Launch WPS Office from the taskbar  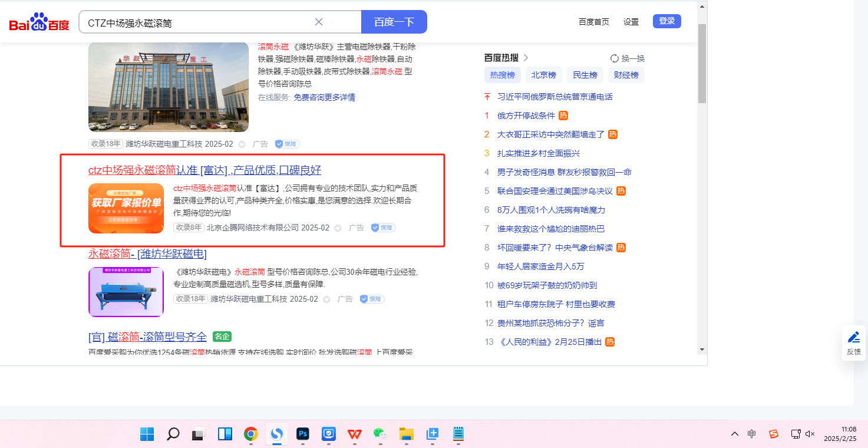[354, 434]
